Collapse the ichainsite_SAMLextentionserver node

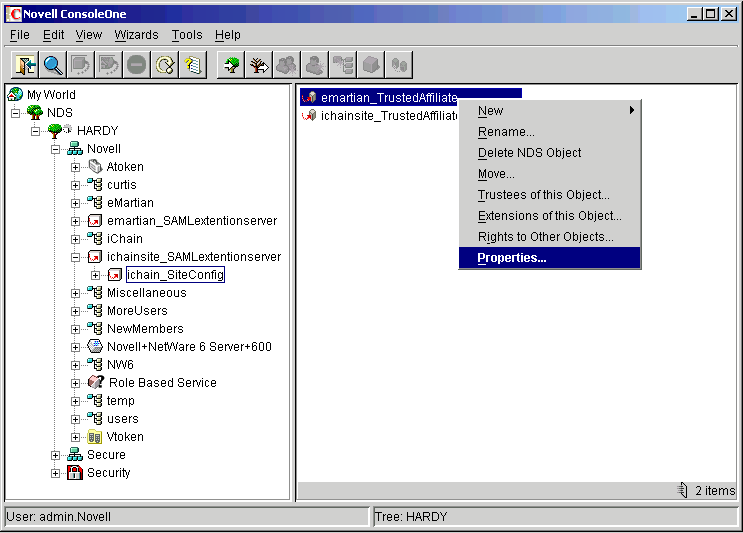coord(75,257)
